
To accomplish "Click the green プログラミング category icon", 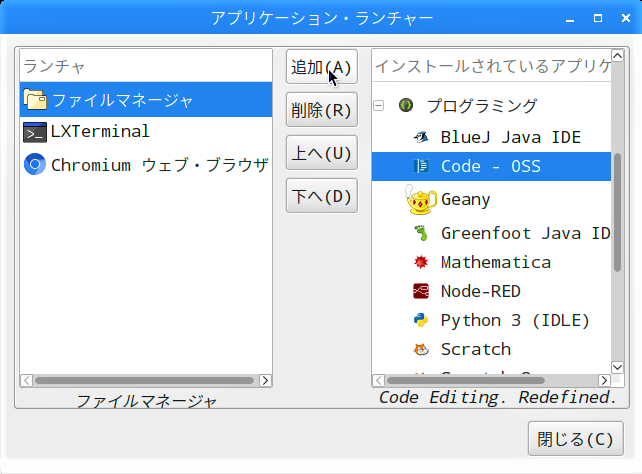I will pyautogui.click(x=406, y=105).
